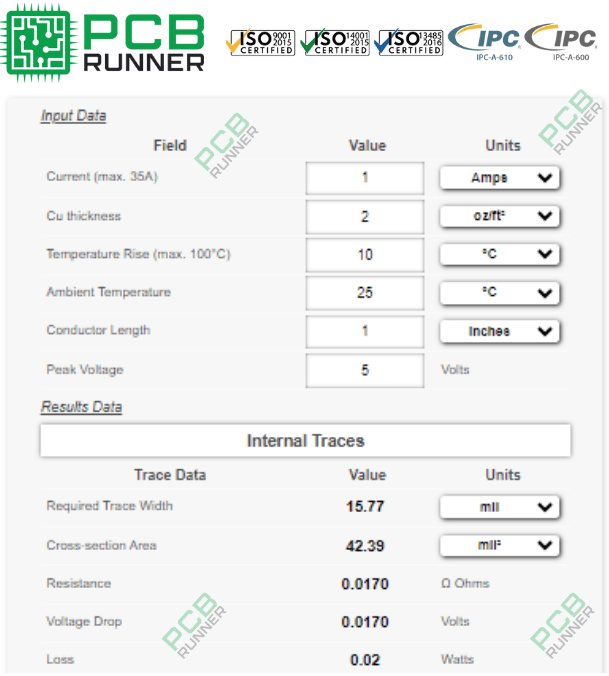Viewport: 609px width, 676px height.
Task: Open the Temperature Rise °C units dropdown
Action: coord(500,254)
